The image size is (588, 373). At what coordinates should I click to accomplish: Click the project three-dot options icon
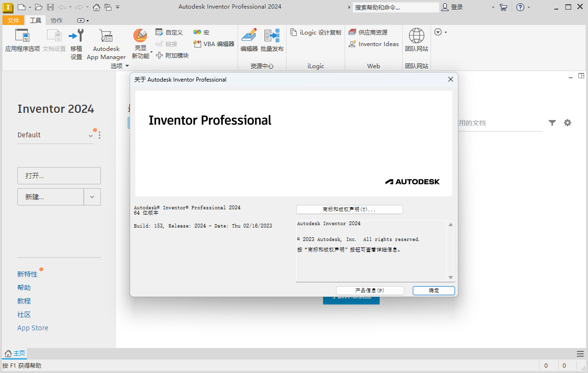pyautogui.click(x=99, y=135)
